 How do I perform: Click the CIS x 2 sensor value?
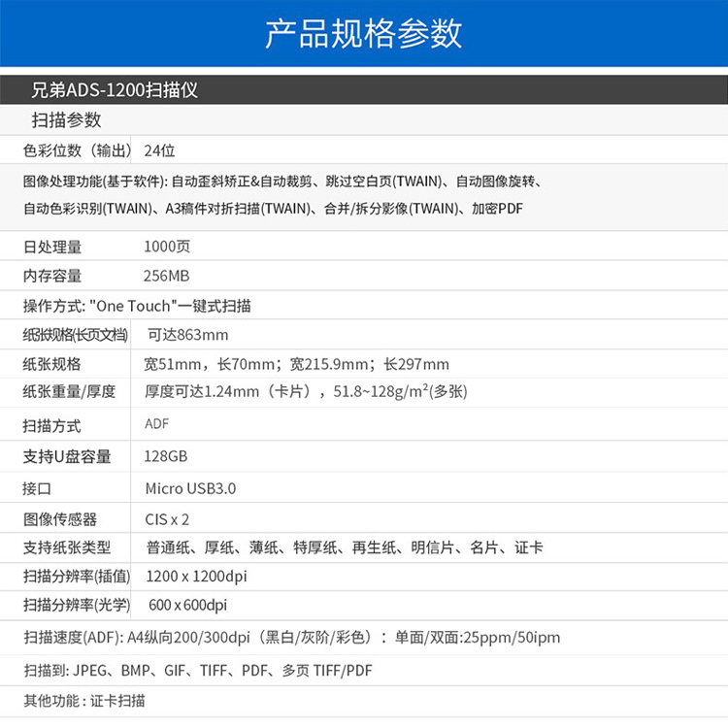coord(167,519)
